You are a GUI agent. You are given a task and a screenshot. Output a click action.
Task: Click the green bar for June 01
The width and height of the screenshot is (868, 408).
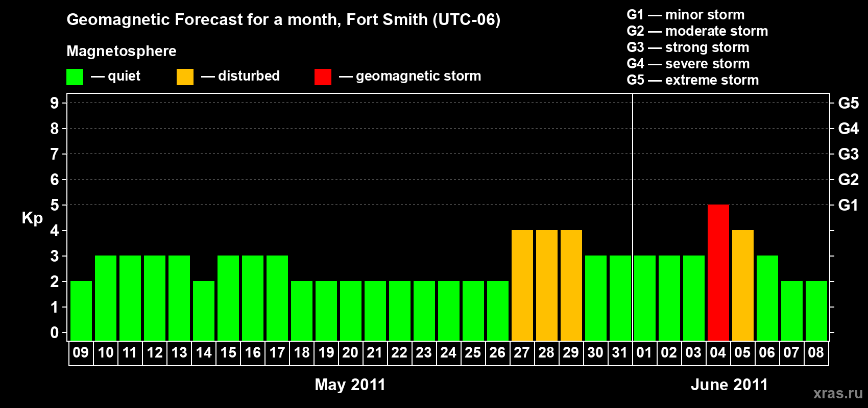(645, 298)
